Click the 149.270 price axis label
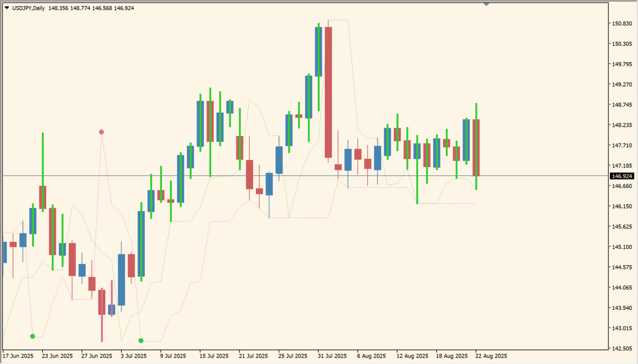The image size is (638, 364). 622,85
